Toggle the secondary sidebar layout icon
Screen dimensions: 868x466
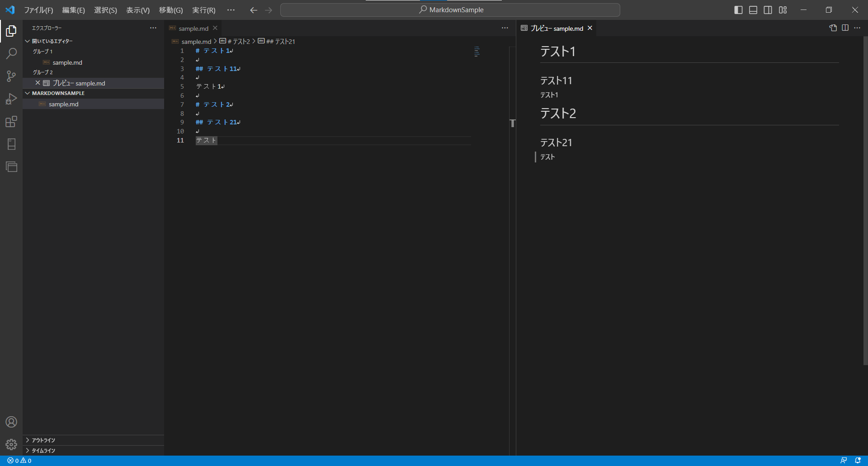tap(768, 10)
